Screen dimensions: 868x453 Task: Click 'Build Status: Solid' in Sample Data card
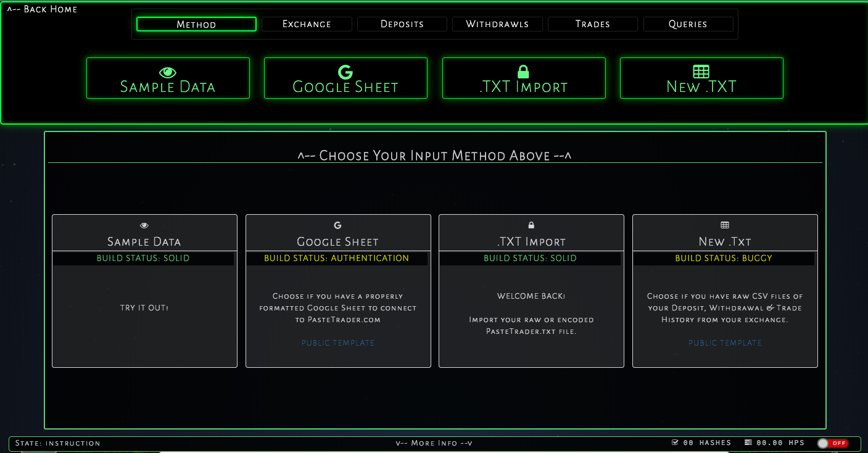[x=143, y=259]
